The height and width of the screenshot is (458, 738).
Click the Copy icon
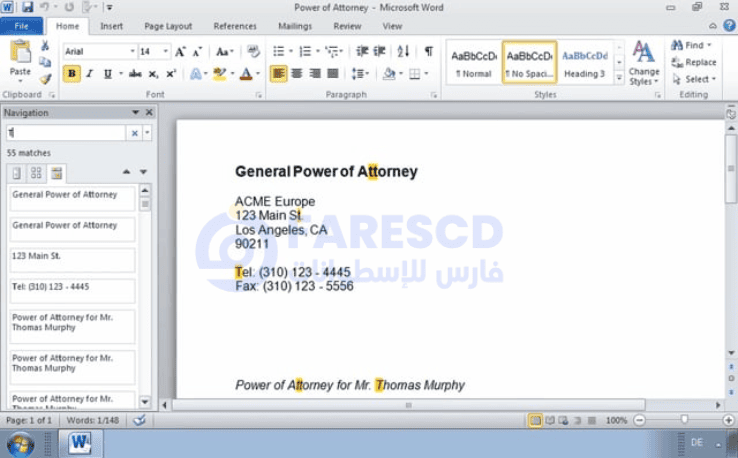[x=45, y=62]
